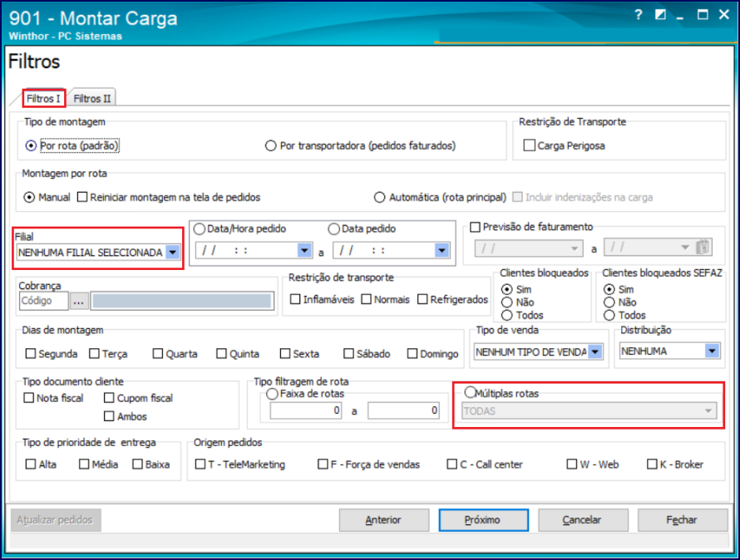Image resolution: width=740 pixels, height=560 pixels.
Task: Click the Atualizar pedidos button
Action: click(x=56, y=520)
